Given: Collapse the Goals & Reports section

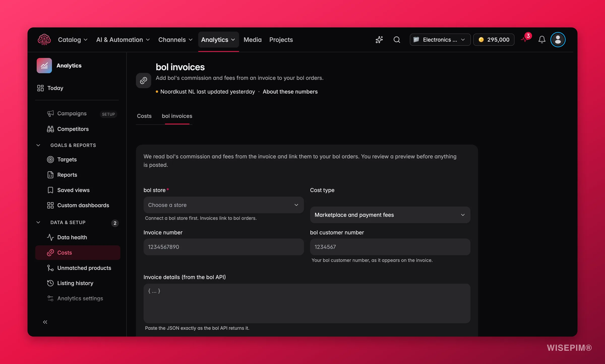Looking at the screenshot, I should pos(38,145).
